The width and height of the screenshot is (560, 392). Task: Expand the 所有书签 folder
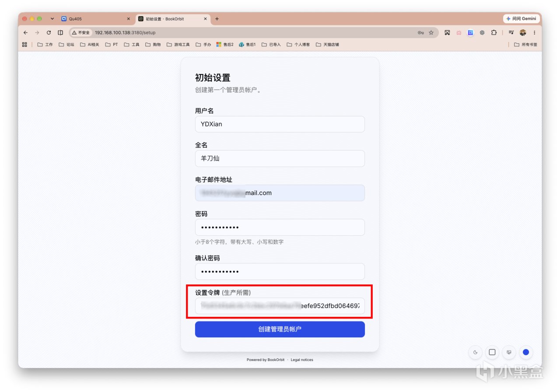[525, 44]
